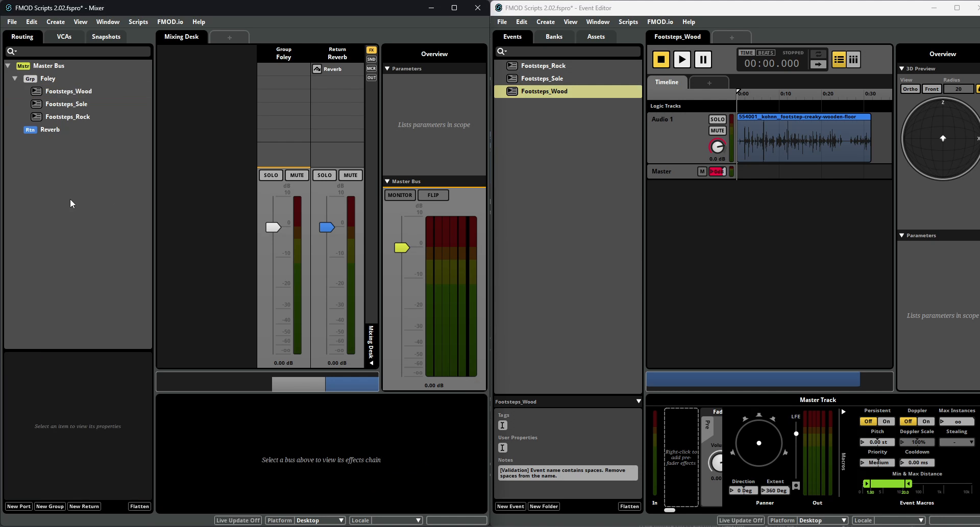Screen dimensions: 980x527
Task: Switch to the VCAs tab in the Mixer
Action: [x=64, y=37]
